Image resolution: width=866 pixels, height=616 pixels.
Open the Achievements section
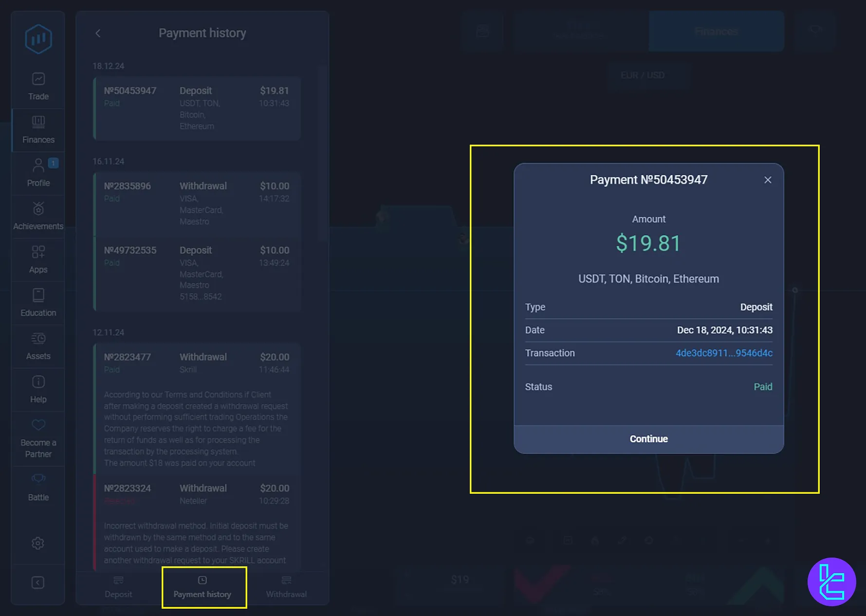[38, 217]
